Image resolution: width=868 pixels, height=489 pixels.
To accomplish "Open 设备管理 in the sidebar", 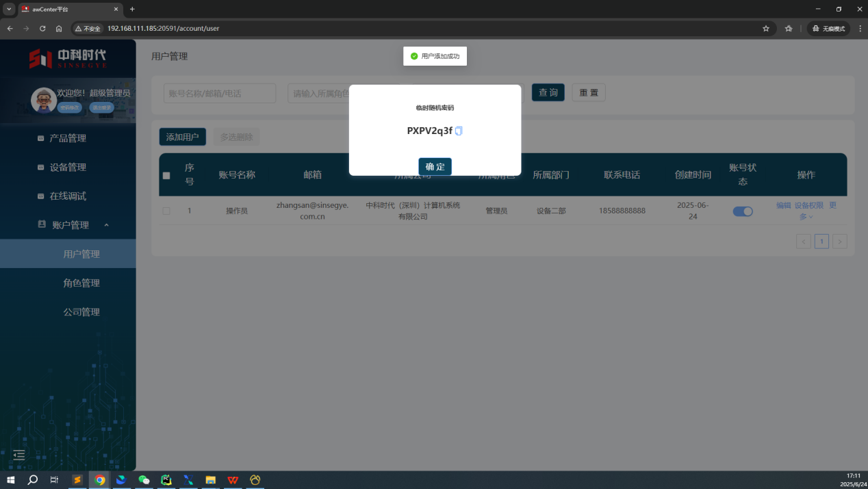I will [x=68, y=167].
